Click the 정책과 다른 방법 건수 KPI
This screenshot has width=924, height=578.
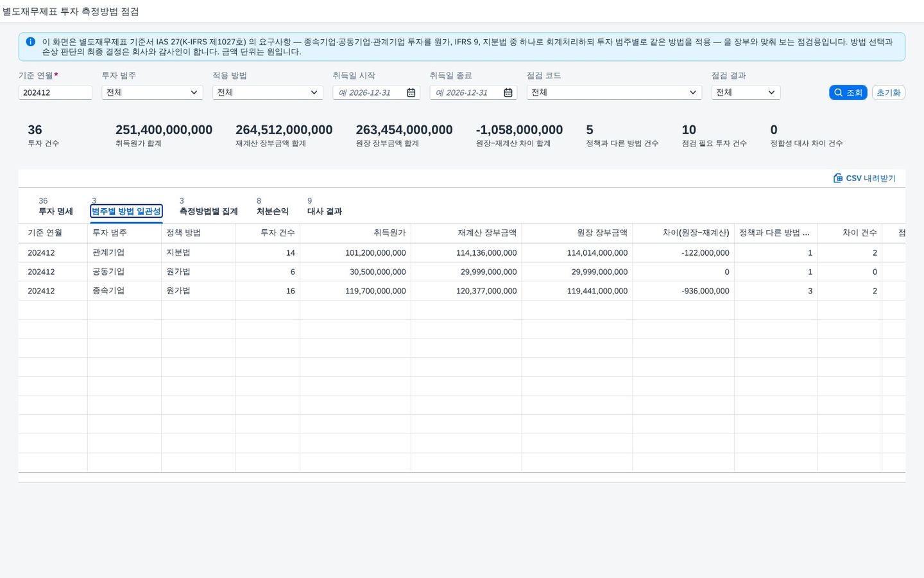[622, 135]
